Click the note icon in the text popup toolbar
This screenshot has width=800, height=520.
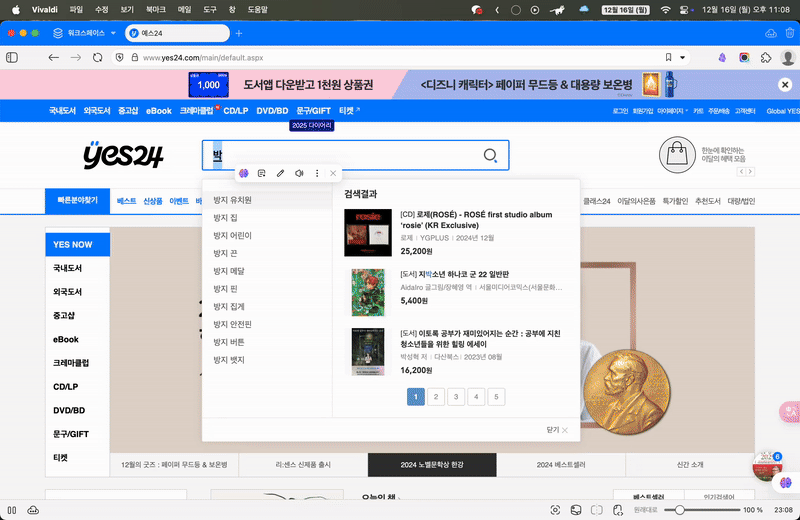[x=262, y=174]
